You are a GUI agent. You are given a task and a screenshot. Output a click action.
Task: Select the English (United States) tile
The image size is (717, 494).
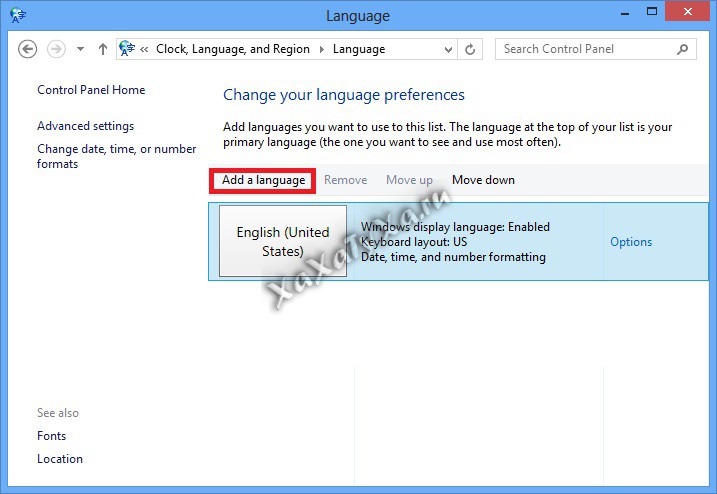pos(283,241)
